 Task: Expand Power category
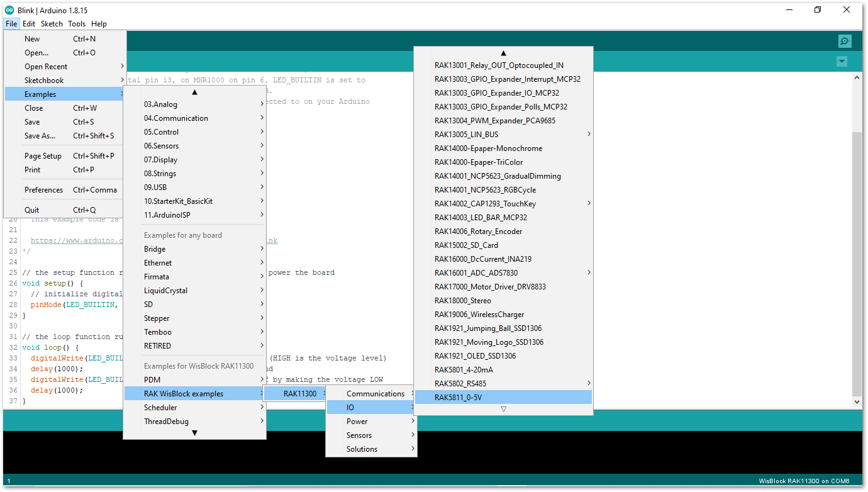372,422
